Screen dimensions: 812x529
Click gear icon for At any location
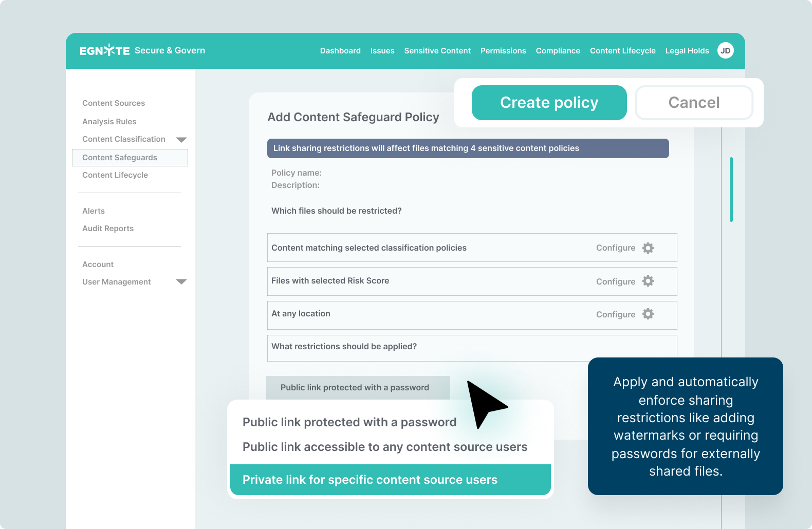click(x=648, y=314)
